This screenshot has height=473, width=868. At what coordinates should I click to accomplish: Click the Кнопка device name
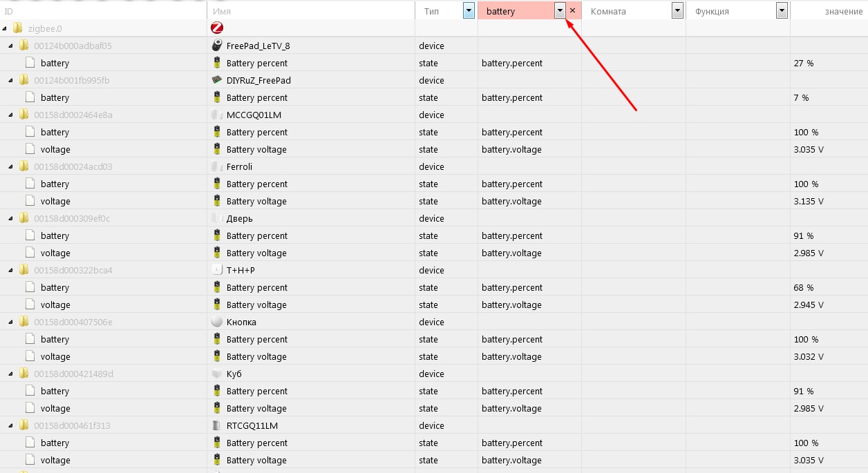pos(241,322)
